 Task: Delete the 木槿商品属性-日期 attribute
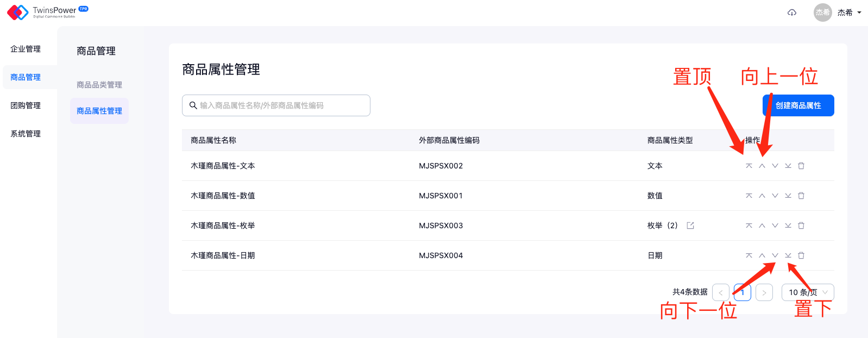[x=801, y=255]
